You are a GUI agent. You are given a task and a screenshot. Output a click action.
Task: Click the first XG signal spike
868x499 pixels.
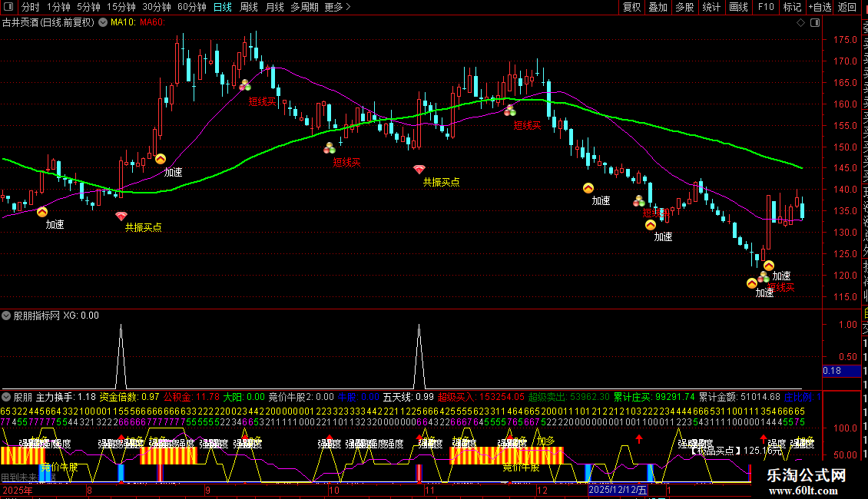121,356
